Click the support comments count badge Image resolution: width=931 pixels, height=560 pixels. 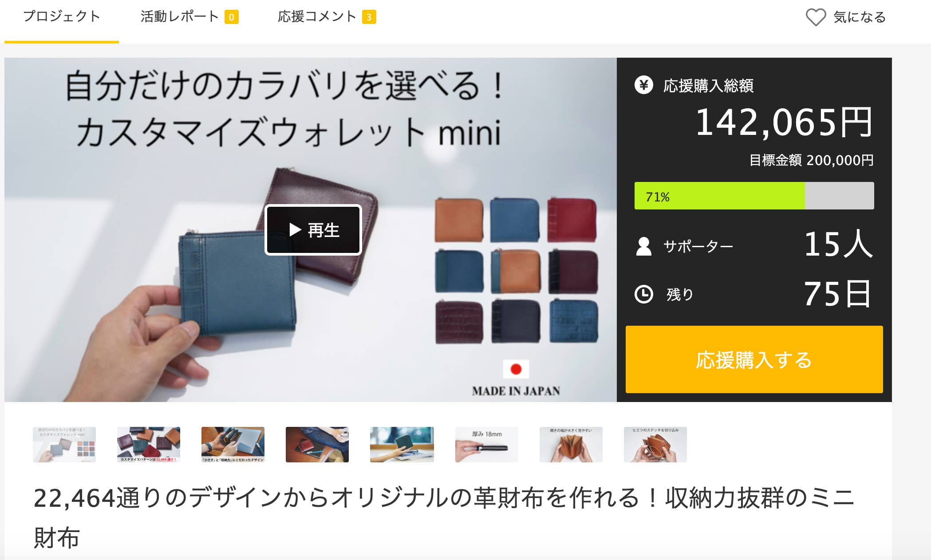pos(369,17)
